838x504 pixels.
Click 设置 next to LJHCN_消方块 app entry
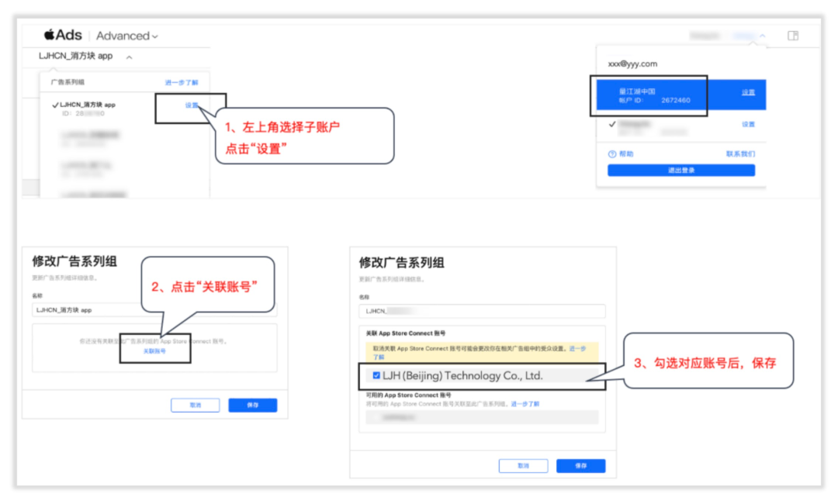pos(192,105)
